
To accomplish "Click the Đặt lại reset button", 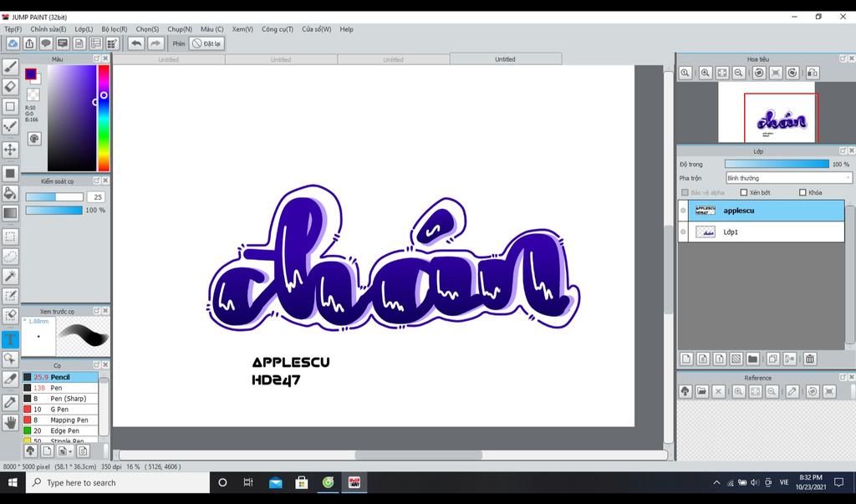I will [206, 43].
